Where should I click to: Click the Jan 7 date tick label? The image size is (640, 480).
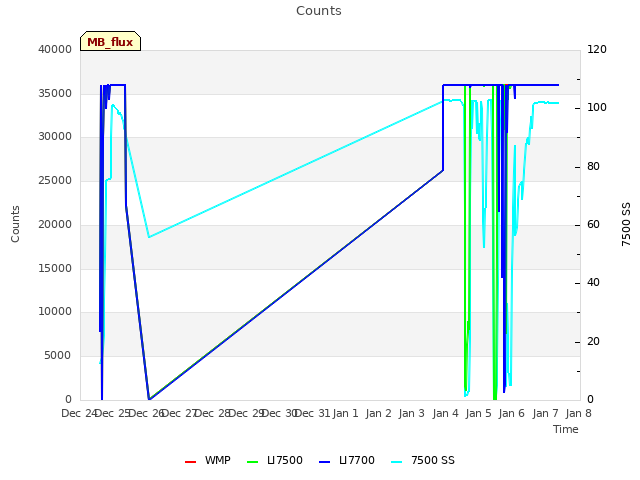click(x=545, y=413)
